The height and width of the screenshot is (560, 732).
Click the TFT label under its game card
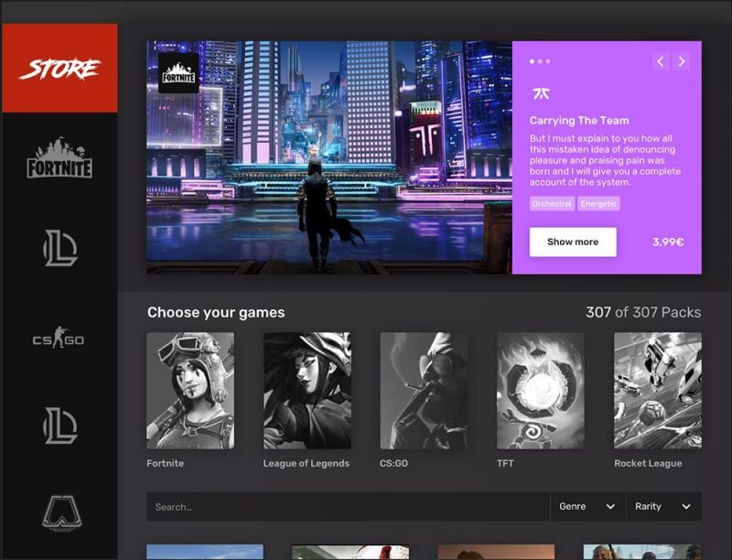click(505, 463)
